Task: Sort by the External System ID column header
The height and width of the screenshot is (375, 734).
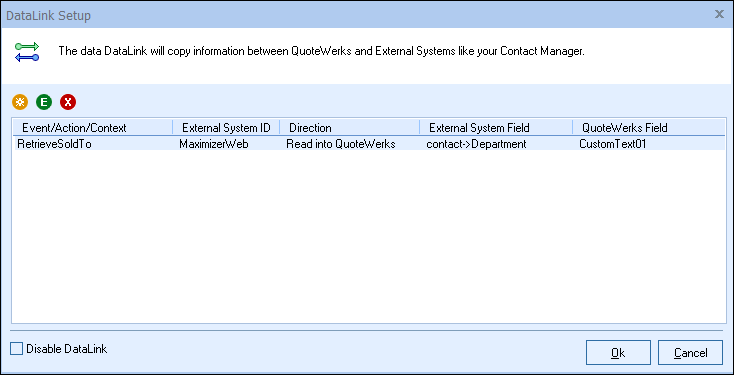Action: pyautogui.click(x=226, y=127)
